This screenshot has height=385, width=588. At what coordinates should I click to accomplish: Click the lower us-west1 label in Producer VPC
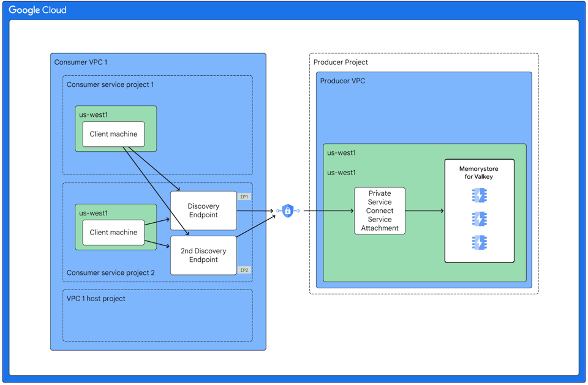coord(341,173)
